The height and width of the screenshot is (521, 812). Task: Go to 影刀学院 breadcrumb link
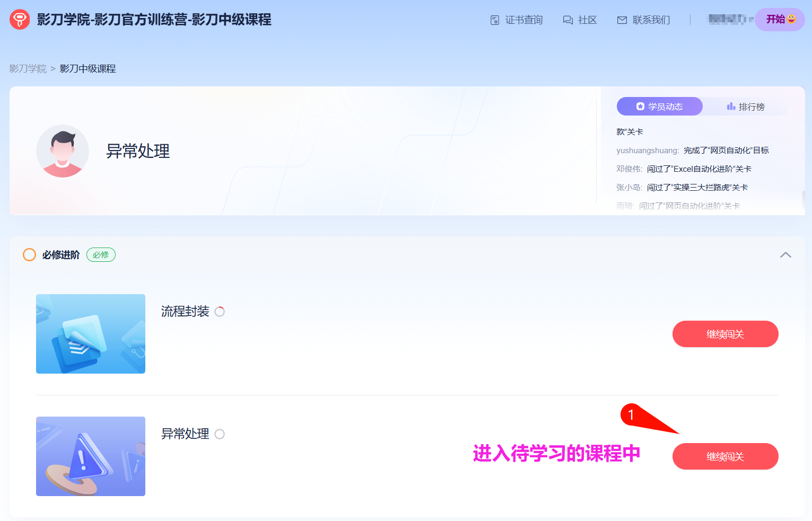coord(28,69)
